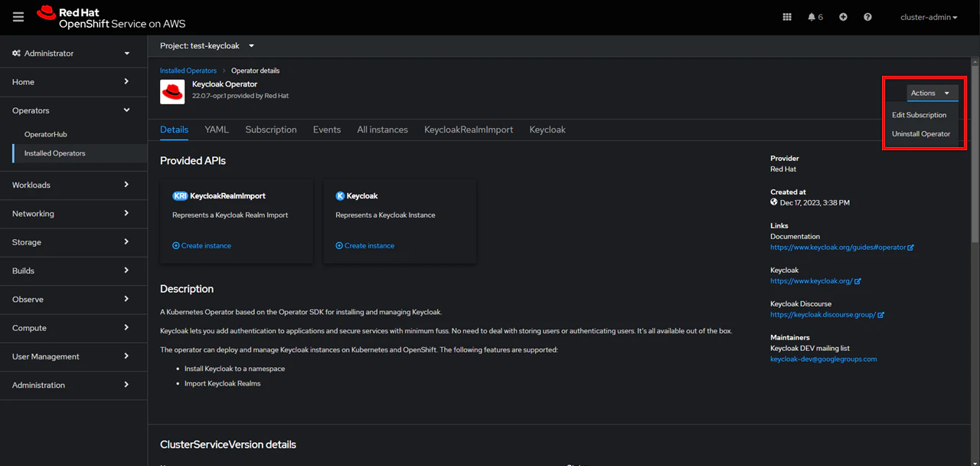Open the Project: test-keycloak selector
The image size is (980, 466).
(207, 46)
